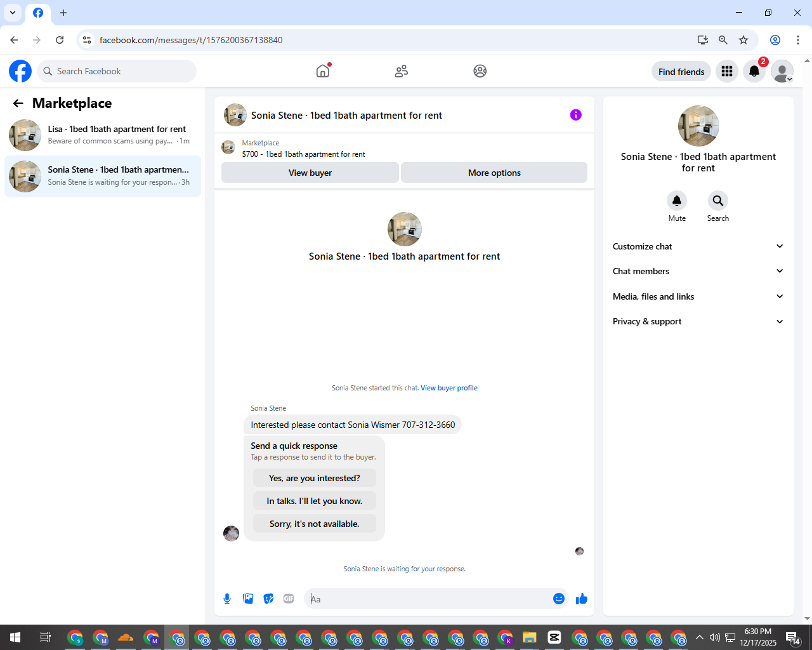
Task: Expand Media, files and links section
Action: (x=698, y=296)
